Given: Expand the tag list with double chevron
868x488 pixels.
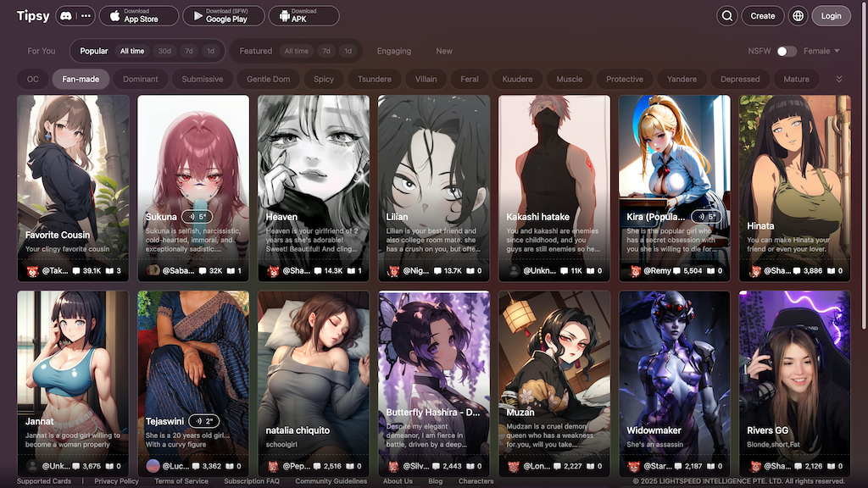Looking at the screenshot, I should [x=839, y=79].
